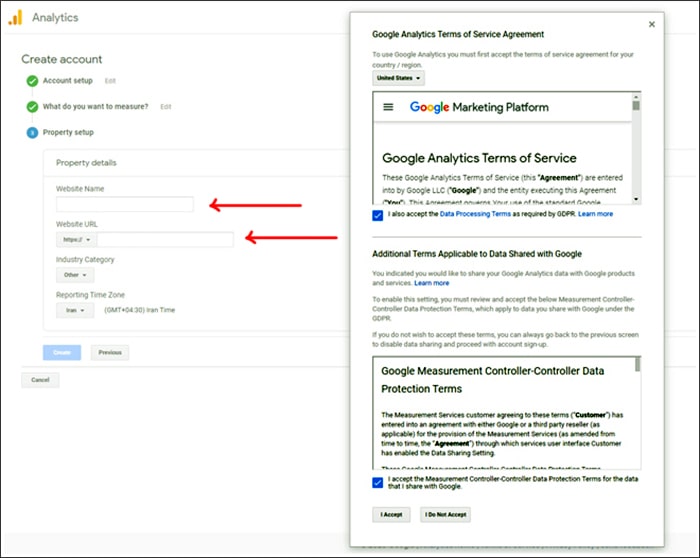This screenshot has height=558, width=700.
Task: Click the Terms of Service scrollbar thumb
Action: pyautogui.click(x=636, y=106)
